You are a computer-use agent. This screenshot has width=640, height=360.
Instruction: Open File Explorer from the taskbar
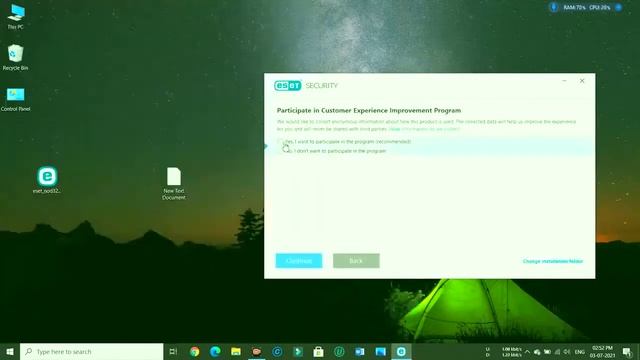coord(236,351)
